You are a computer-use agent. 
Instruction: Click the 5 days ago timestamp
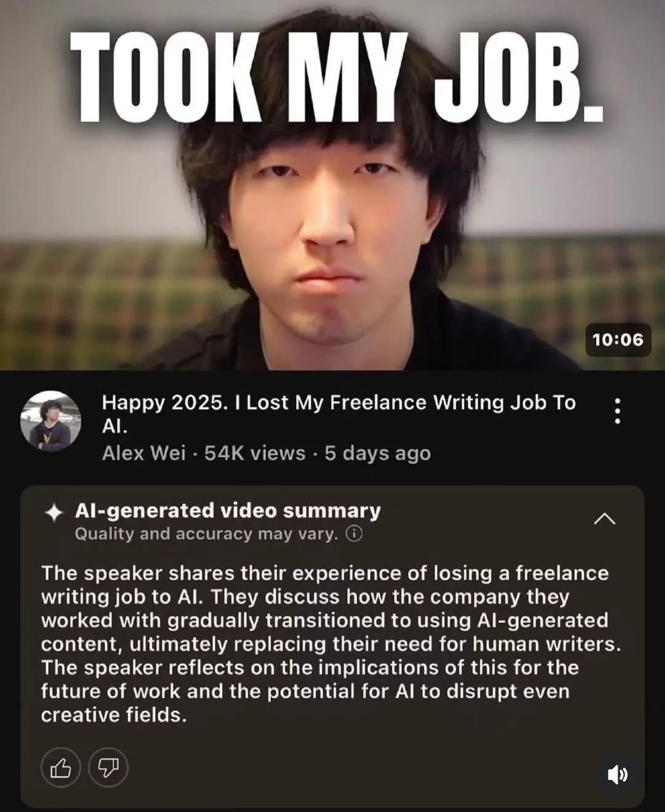377,453
